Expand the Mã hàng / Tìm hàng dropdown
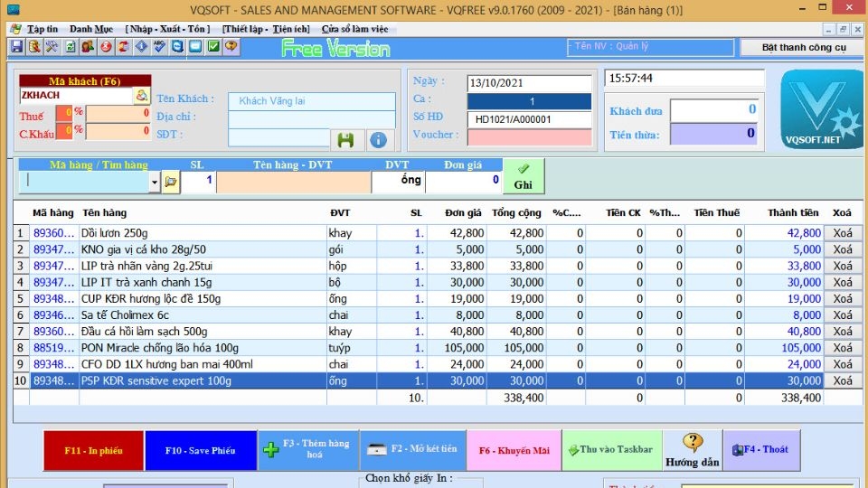Screen dimensions: 868x488 154,182
